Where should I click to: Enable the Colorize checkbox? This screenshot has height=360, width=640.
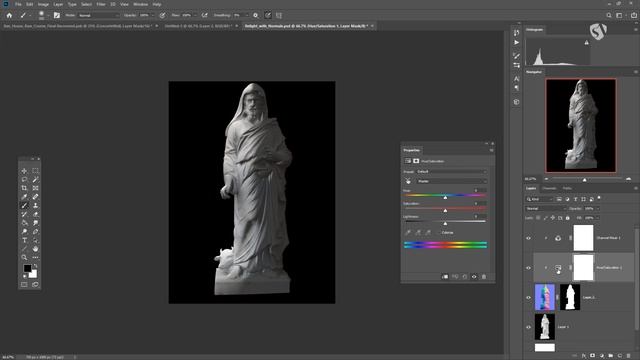pyautogui.click(x=439, y=233)
